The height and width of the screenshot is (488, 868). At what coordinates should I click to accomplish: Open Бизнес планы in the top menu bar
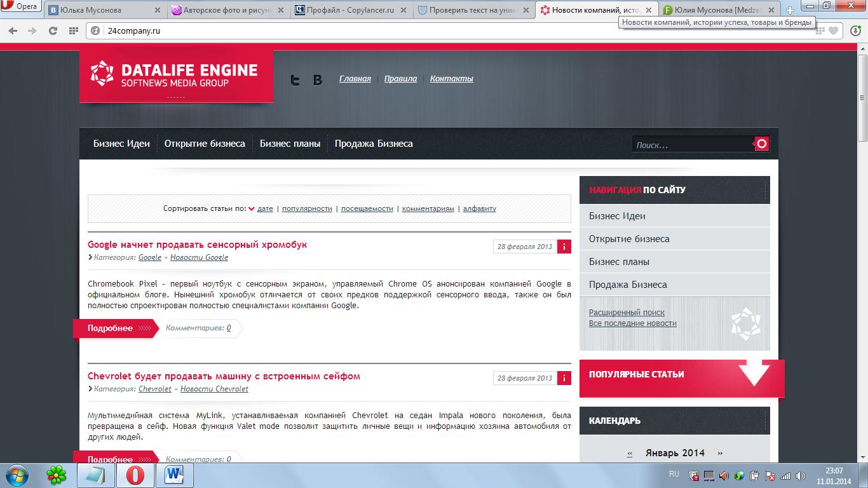[x=290, y=144]
